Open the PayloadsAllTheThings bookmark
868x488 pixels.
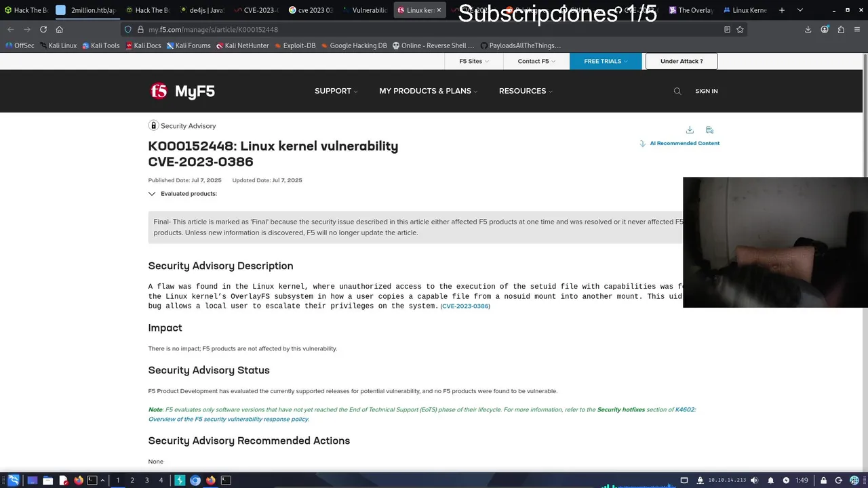[x=521, y=45]
